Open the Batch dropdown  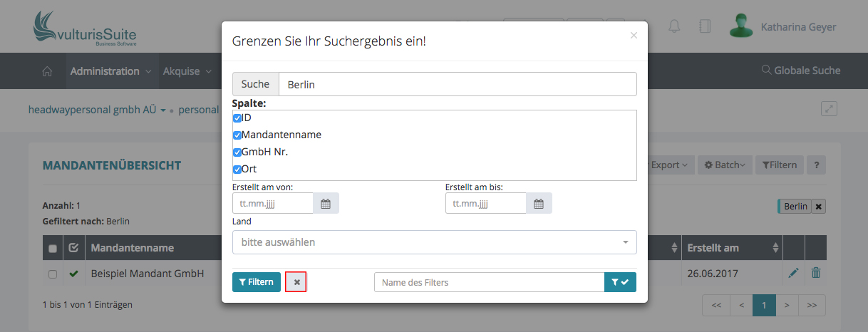tap(723, 165)
